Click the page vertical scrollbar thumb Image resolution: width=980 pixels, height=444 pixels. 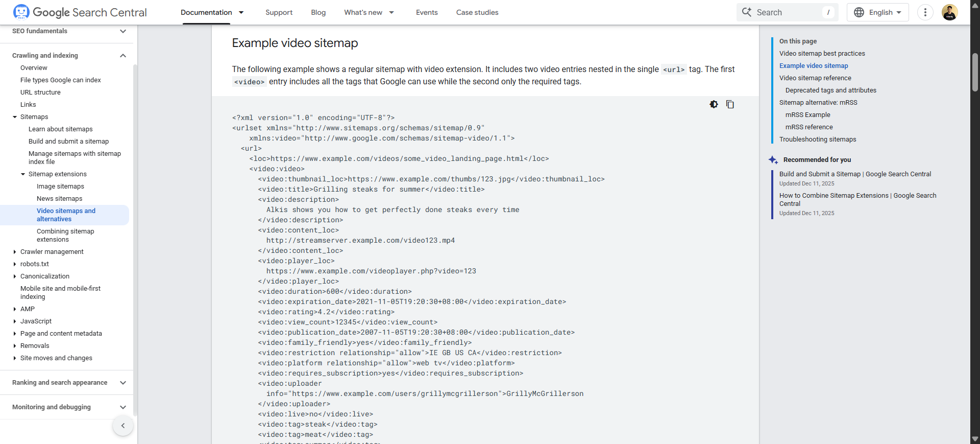point(975,72)
